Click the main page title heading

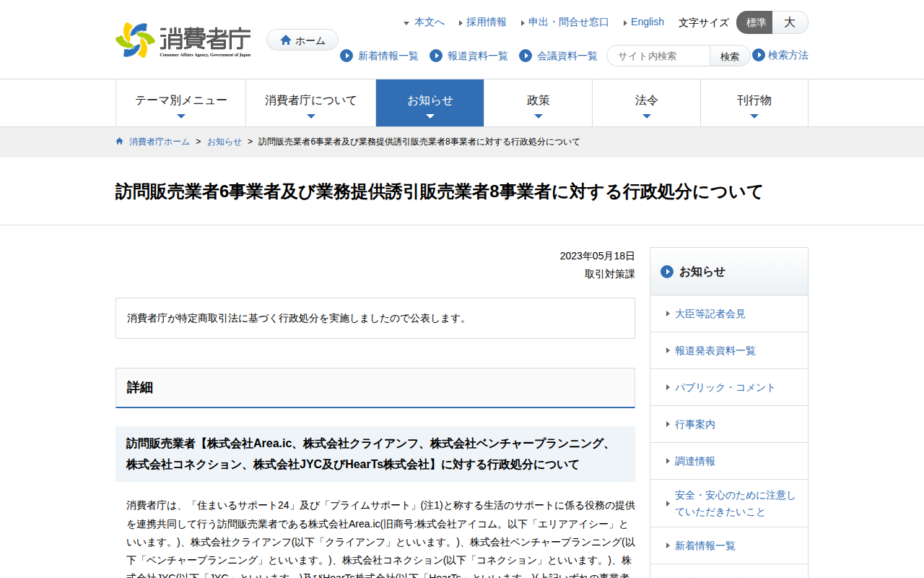point(439,191)
